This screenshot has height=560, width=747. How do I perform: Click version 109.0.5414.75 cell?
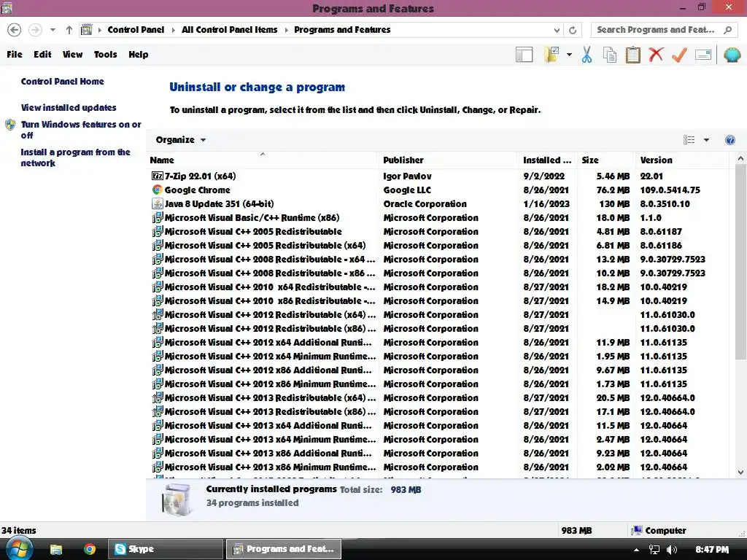click(670, 190)
